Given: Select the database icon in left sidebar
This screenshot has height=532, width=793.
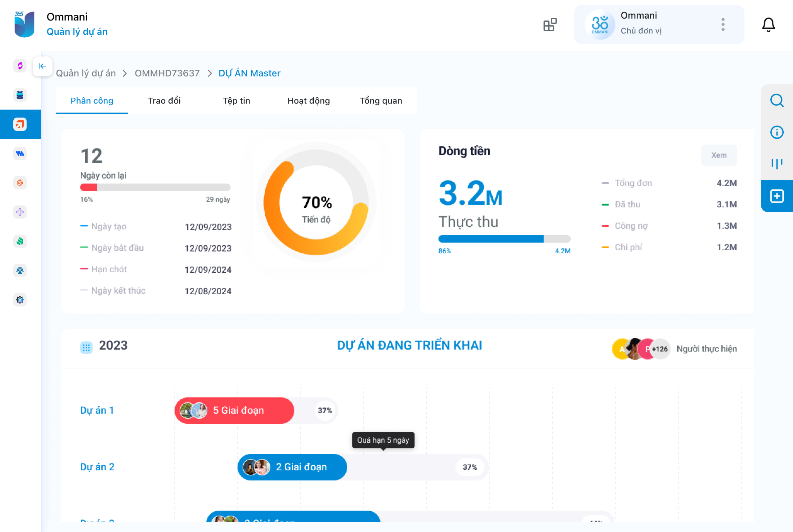Looking at the screenshot, I should click(20, 95).
